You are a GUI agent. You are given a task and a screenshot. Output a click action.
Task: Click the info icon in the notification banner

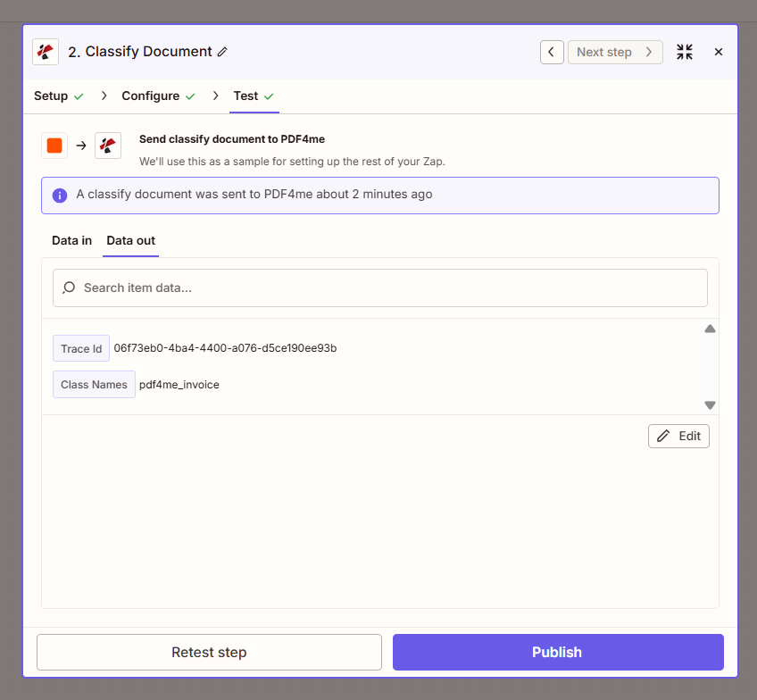tap(60, 195)
